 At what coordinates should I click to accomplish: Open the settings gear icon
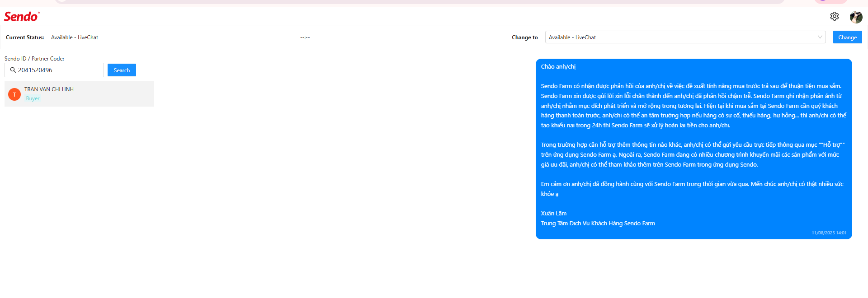click(x=835, y=16)
